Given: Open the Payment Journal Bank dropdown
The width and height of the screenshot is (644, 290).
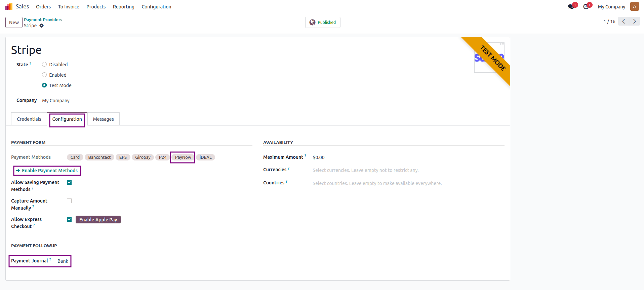Looking at the screenshot, I should pos(63,261).
